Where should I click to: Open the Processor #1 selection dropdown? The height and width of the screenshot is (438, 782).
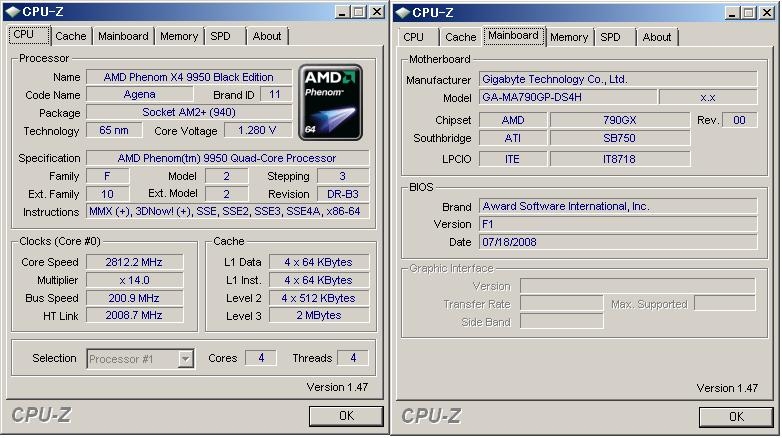(186, 359)
